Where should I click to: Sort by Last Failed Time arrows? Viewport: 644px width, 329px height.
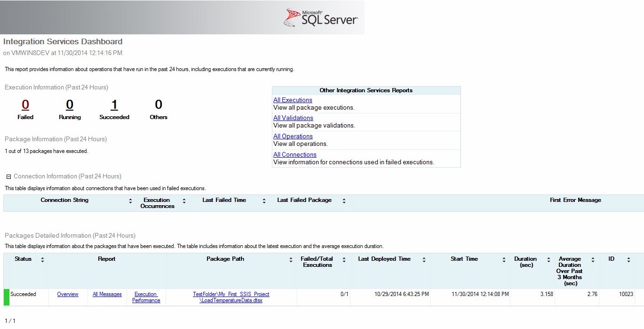pyautogui.click(x=264, y=201)
